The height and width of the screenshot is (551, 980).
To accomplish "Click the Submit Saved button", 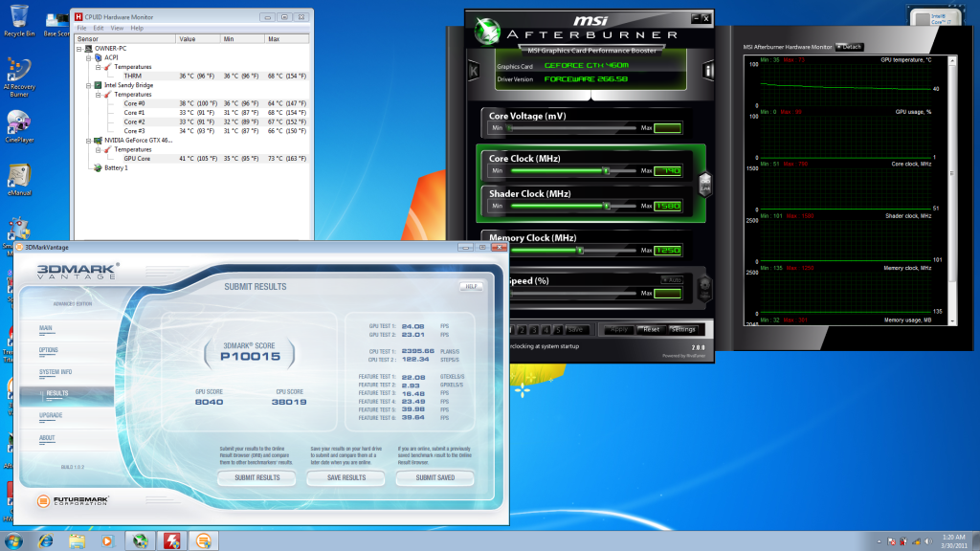I will [x=435, y=478].
